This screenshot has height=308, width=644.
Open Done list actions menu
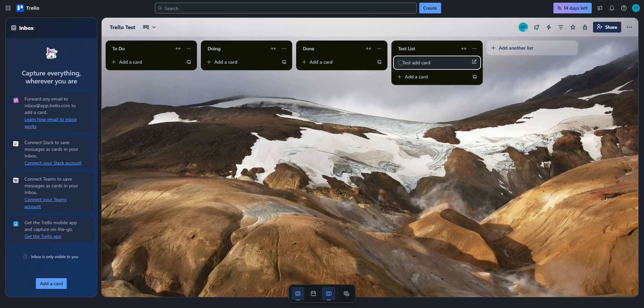379,49
